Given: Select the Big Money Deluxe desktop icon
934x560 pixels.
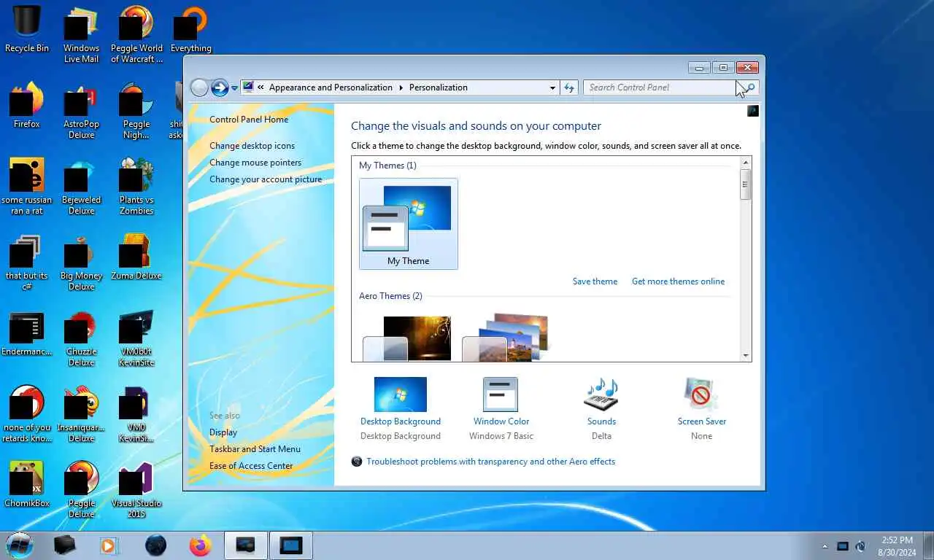Looking at the screenshot, I should click(x=81, y=262).
